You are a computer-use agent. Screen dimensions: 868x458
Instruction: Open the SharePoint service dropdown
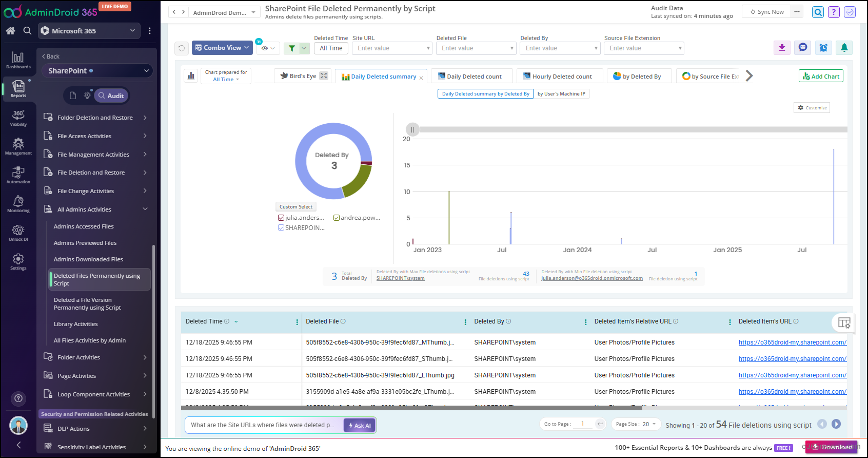tap(97, 71)
